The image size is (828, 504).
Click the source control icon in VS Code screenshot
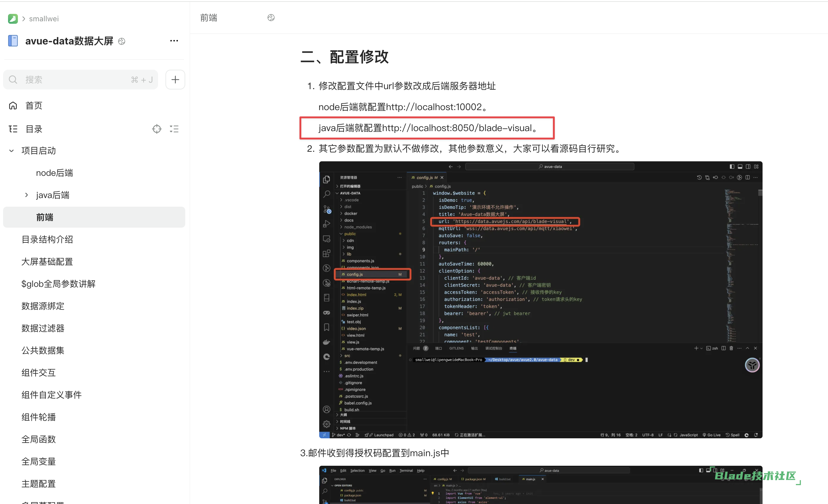327,209
